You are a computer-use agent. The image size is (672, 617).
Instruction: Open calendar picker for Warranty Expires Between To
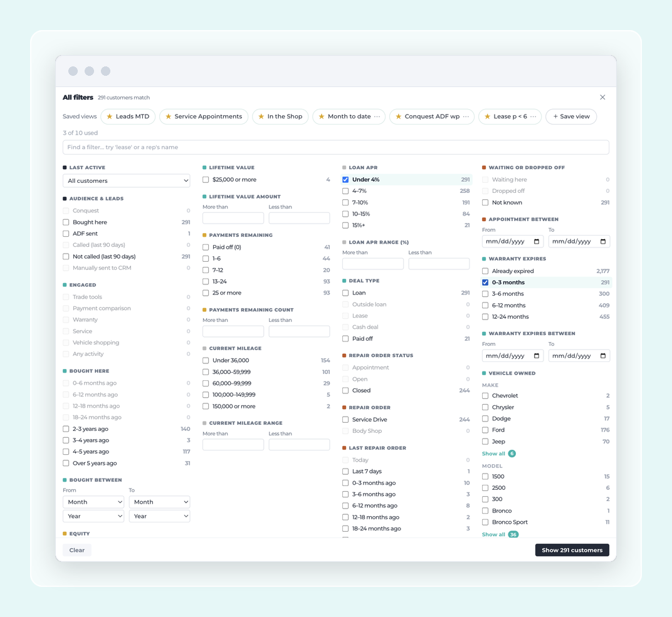603,356
